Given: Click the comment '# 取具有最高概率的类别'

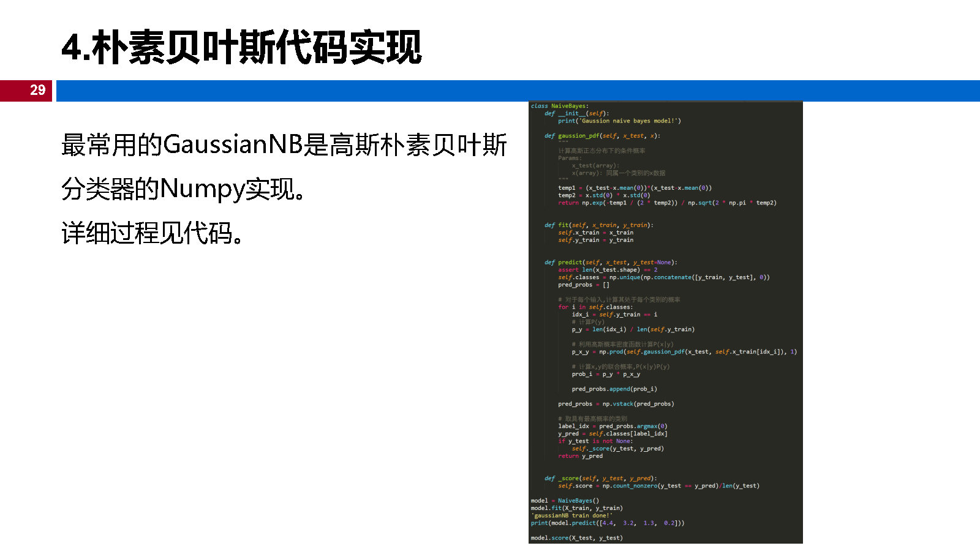Looking at the screenshot, I should (593, 419).
